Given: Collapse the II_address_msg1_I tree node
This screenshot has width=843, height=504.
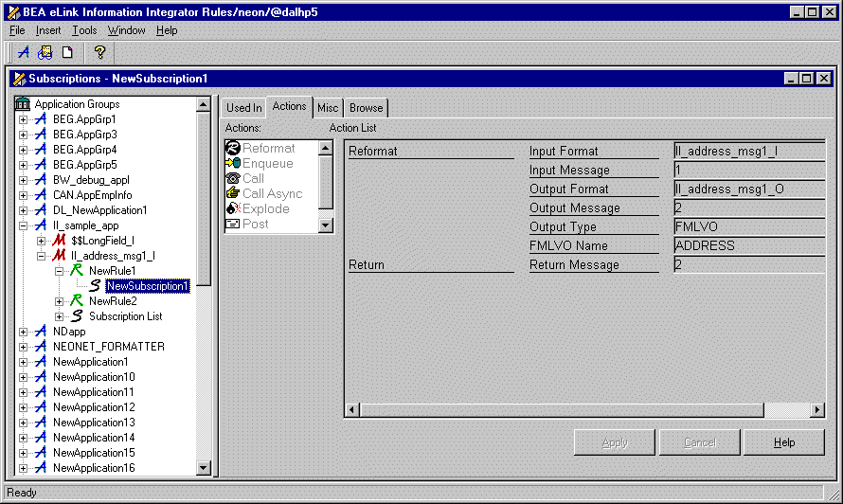Looking at the screenshot, I should click(41, 256).
